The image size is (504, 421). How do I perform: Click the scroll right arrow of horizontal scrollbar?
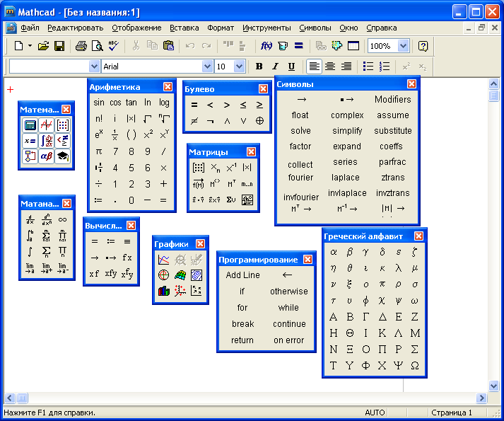click(x=481, y=398)
